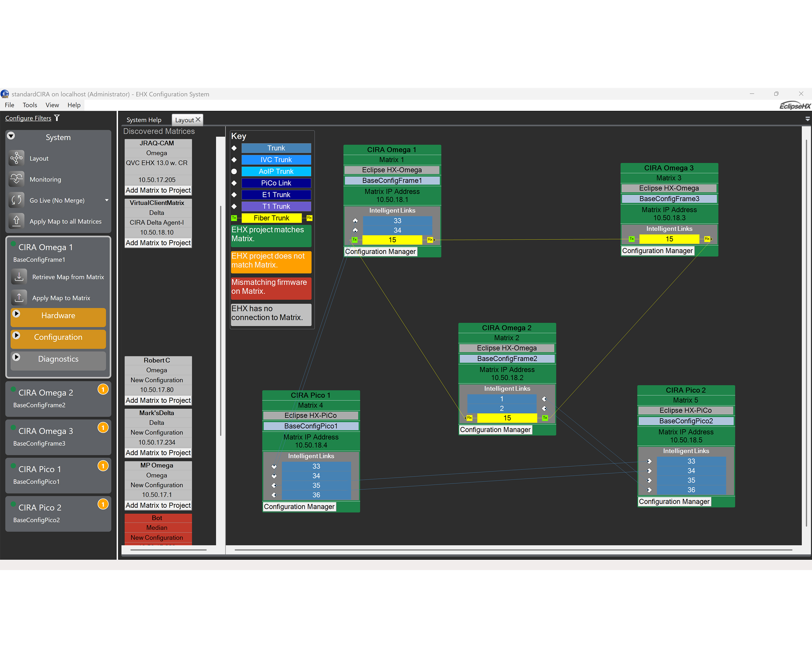This screenshot has width=812, height=658.
Task: Click the Apply Map to all Matrices icon
Action: [17, 221]
